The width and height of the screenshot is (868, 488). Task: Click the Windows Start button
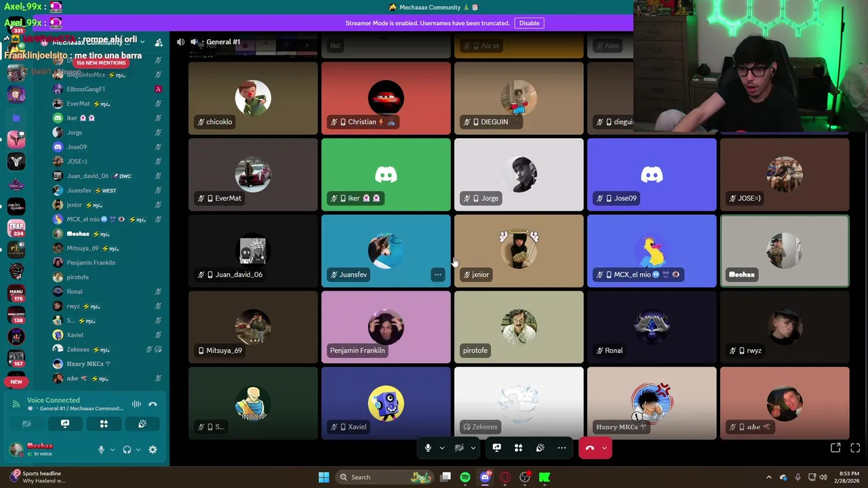pyautogui.click(x=323, y=477)
